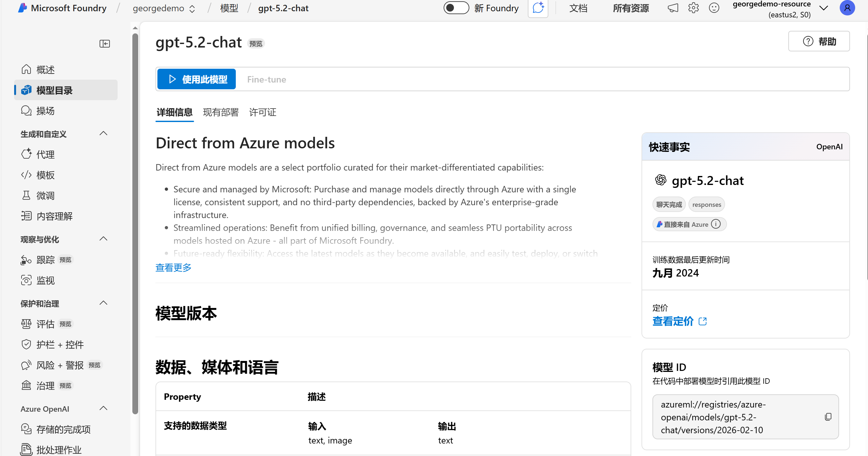Viewport: 868px width, 456px height.
Task: Open the user account avatar
Action: [x=847, y=8]
